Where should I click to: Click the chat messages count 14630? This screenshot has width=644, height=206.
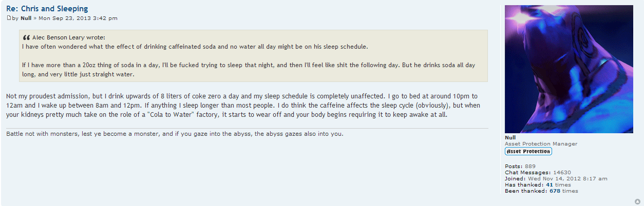coord(561,172)
